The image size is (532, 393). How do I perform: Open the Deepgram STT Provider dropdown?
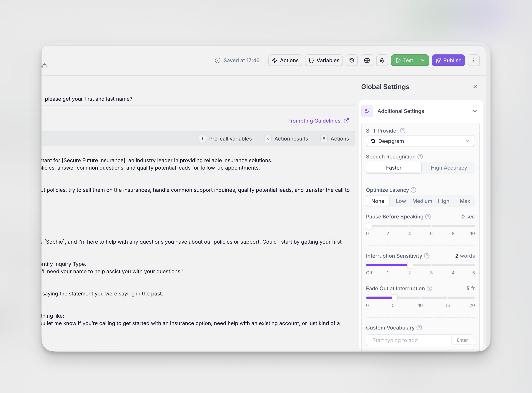pyautogui.click(x=420, y=141)
